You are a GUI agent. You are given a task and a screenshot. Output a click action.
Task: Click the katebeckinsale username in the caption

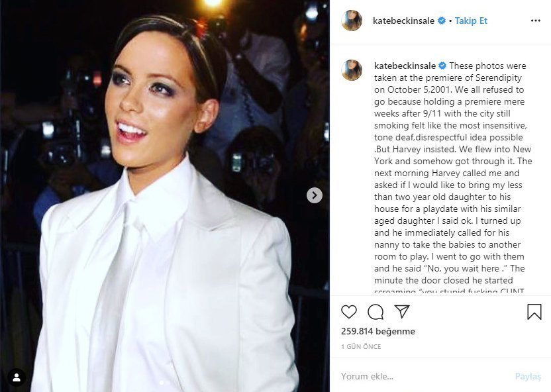(405, 66)
